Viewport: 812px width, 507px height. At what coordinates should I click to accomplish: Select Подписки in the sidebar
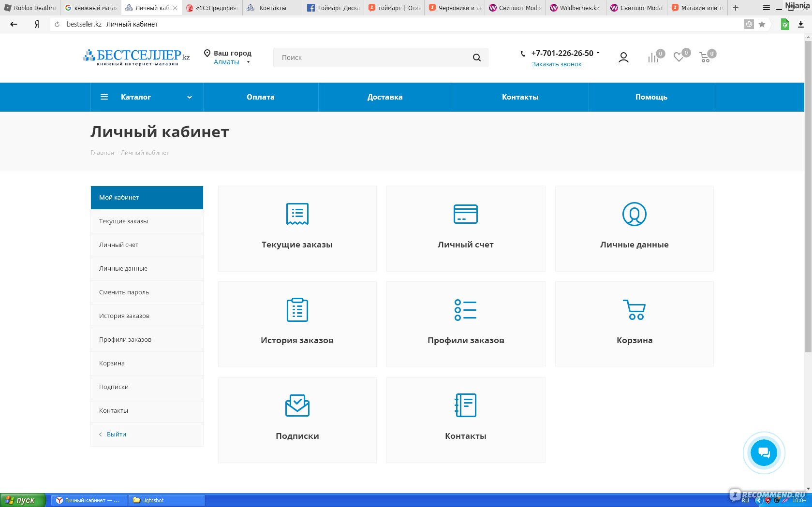147,387
